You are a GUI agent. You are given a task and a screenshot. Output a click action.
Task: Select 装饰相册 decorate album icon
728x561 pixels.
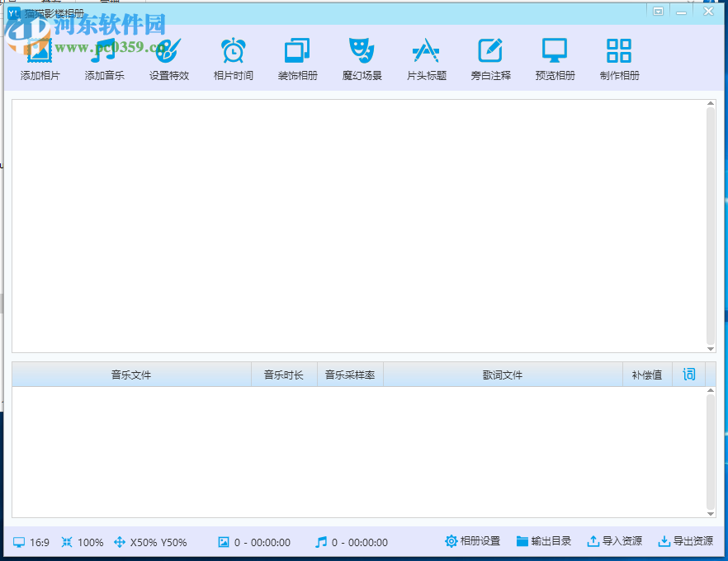297,50
